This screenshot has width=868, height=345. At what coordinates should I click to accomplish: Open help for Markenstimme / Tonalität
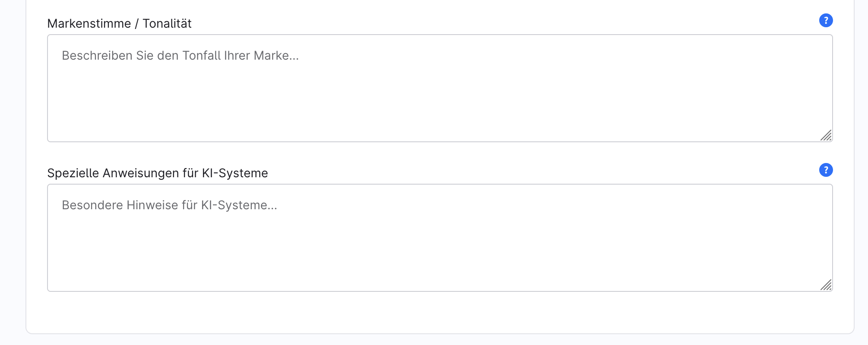826,20
